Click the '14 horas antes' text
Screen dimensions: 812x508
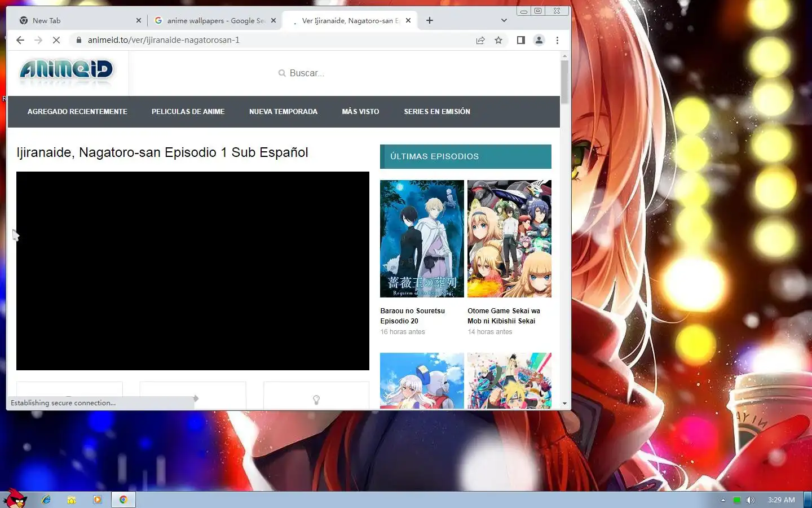490,332
